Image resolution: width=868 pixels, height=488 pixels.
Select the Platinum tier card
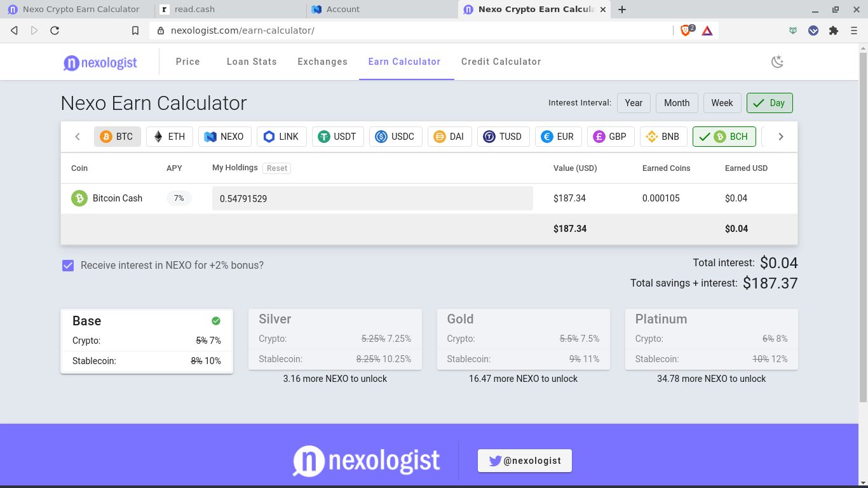[712, 339]
